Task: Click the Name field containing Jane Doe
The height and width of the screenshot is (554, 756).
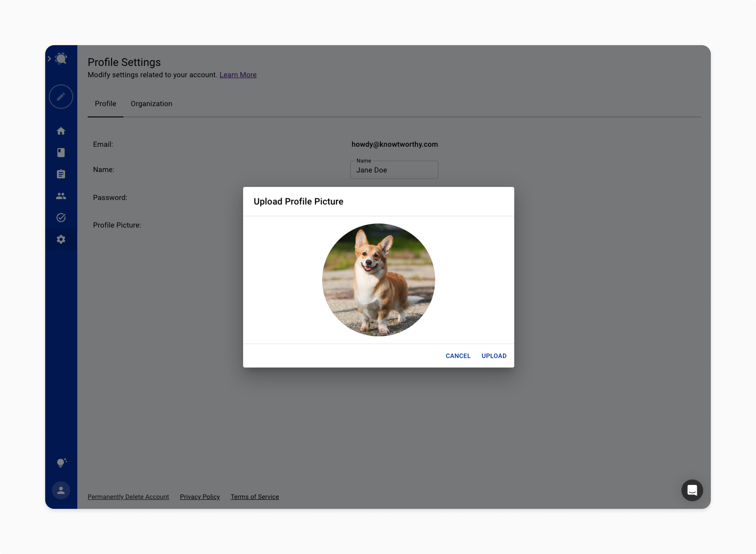Action: (x=394, y=170)
